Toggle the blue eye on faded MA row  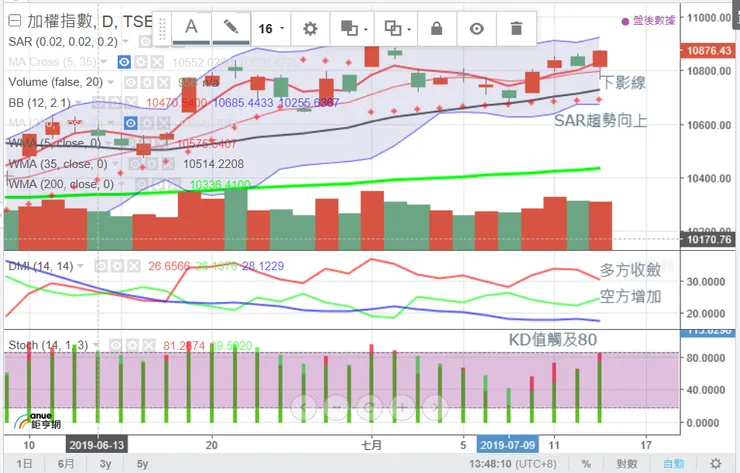pyautogui.click(x=131, y=123)
